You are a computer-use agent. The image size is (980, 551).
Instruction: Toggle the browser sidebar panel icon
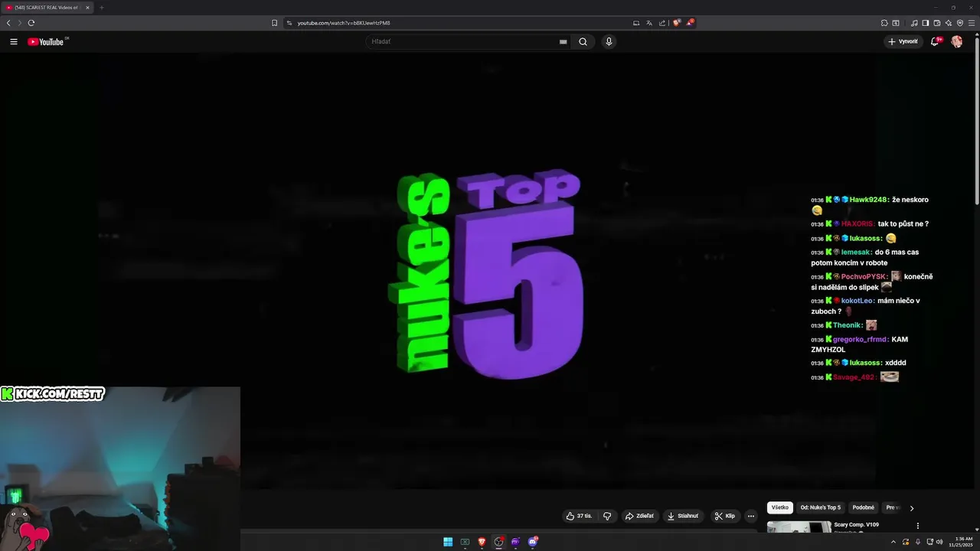pos(926,23)
